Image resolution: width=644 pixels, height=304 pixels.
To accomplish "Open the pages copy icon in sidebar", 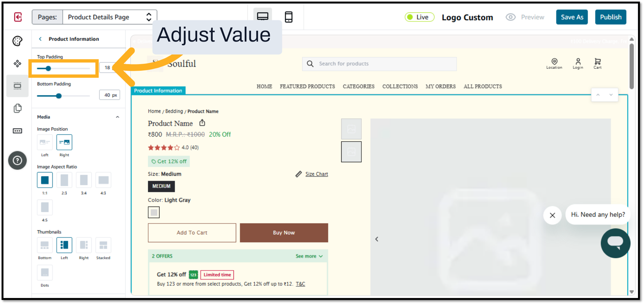I will pyautogui.click(x=17, y=108).
